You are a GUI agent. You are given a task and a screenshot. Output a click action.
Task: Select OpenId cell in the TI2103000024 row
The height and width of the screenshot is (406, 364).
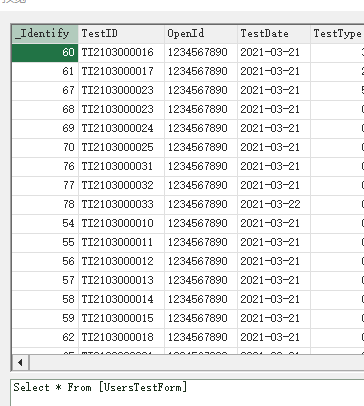click(201, 128)
